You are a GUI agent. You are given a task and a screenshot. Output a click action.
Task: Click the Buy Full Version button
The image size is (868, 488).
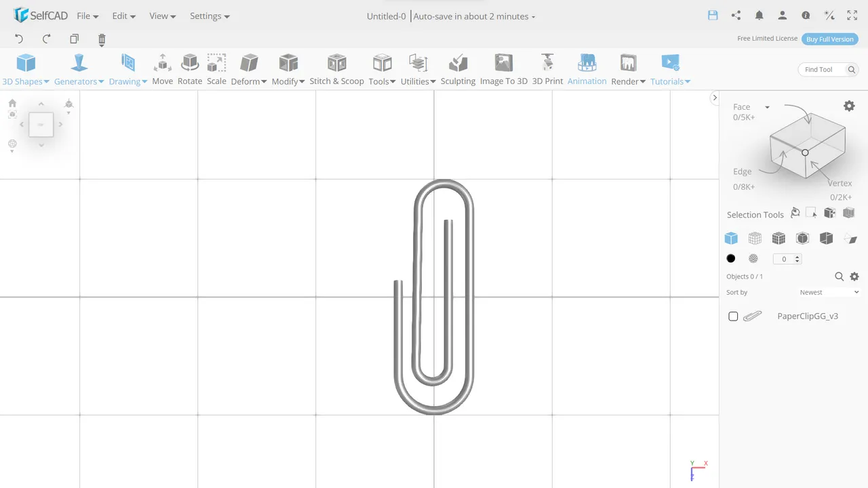(829, 39)
